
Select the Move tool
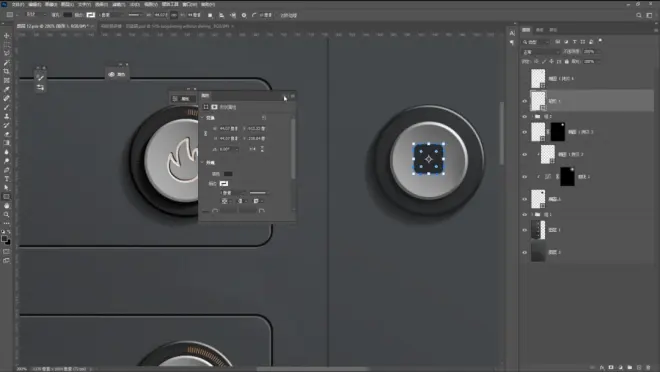[x=6, y=36]
